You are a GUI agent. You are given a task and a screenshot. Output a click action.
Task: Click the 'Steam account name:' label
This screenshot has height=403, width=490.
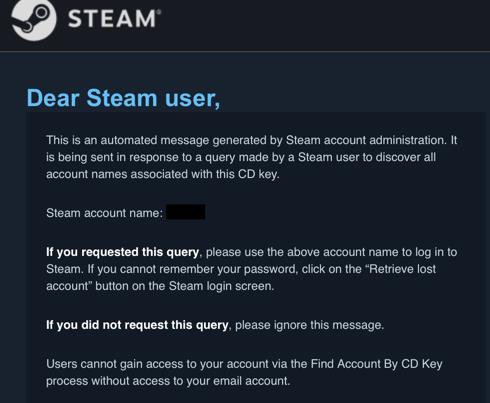[104, 213]
